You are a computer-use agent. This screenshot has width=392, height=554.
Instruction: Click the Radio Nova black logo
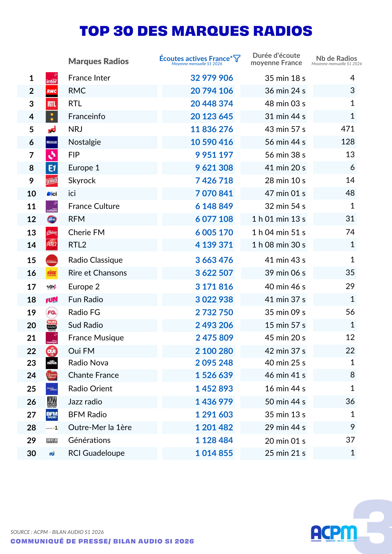point(52,363)
